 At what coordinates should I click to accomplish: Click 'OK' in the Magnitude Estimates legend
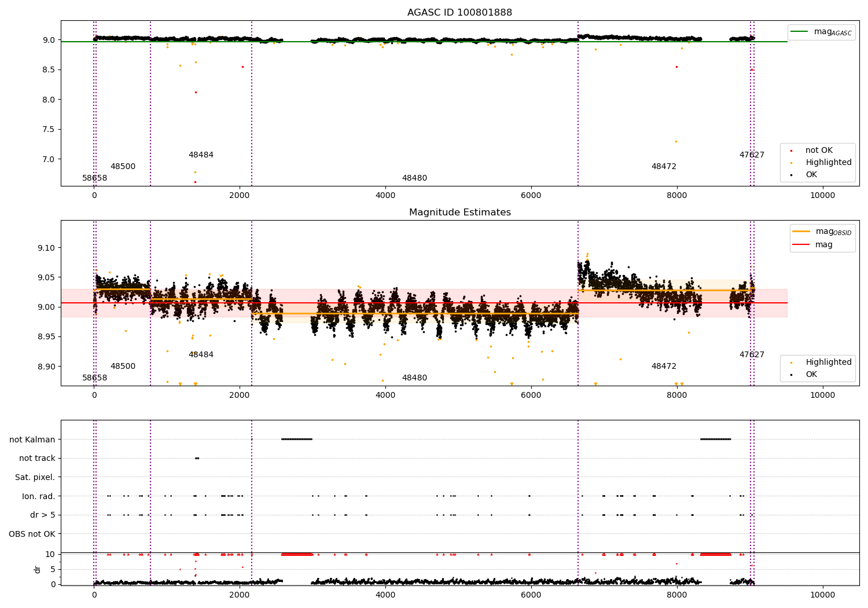click(802, 375)
